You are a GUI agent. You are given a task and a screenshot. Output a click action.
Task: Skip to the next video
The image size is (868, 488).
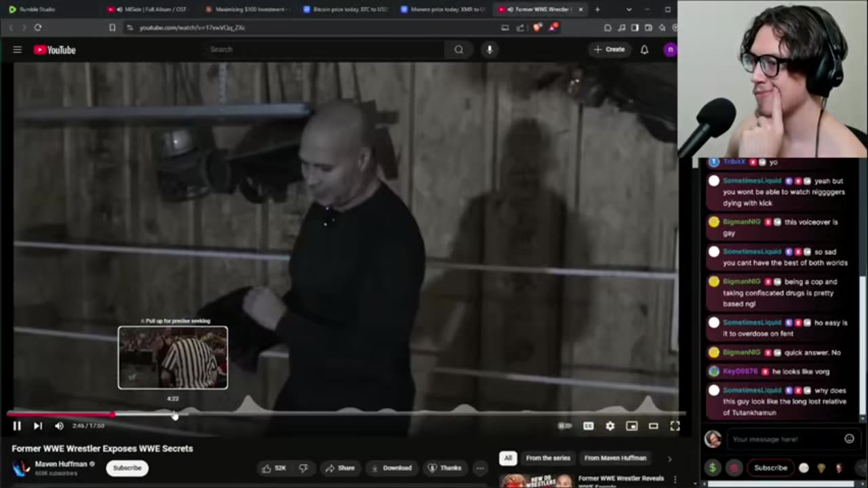pyautogui.click(x=38, y=426)
